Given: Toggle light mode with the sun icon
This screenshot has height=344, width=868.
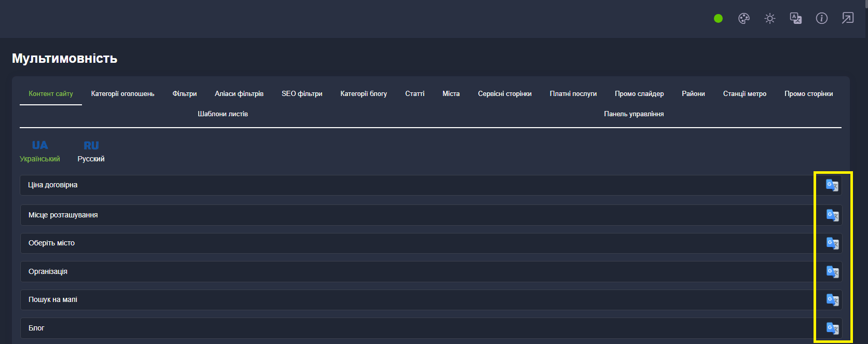Looking at the screenshot, I should point(769,19).
